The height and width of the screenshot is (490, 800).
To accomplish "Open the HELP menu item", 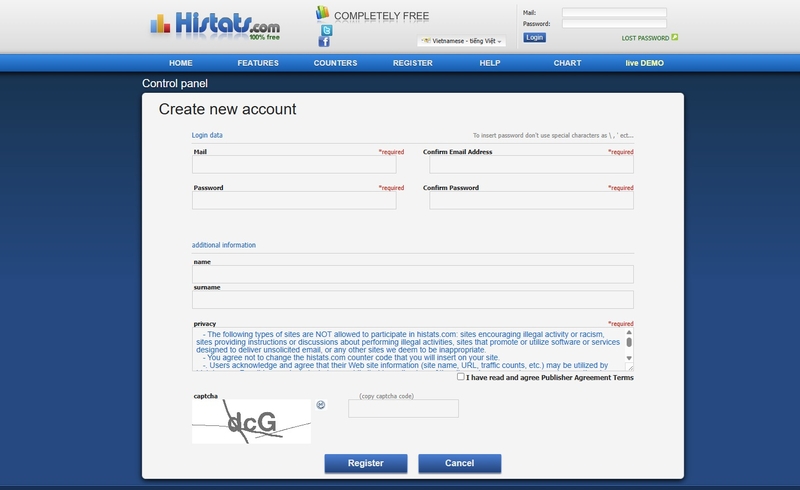I will 490,63.
